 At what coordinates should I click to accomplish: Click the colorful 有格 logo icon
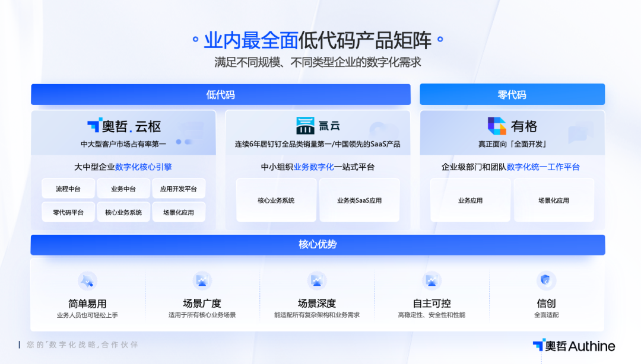pyautogui.click(x=497, y=126)
